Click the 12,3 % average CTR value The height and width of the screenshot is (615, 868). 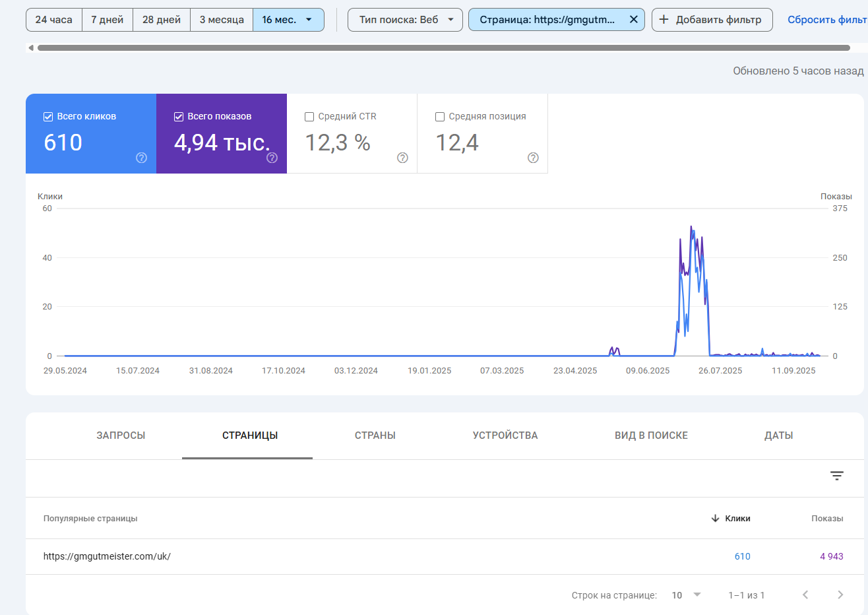338,143
